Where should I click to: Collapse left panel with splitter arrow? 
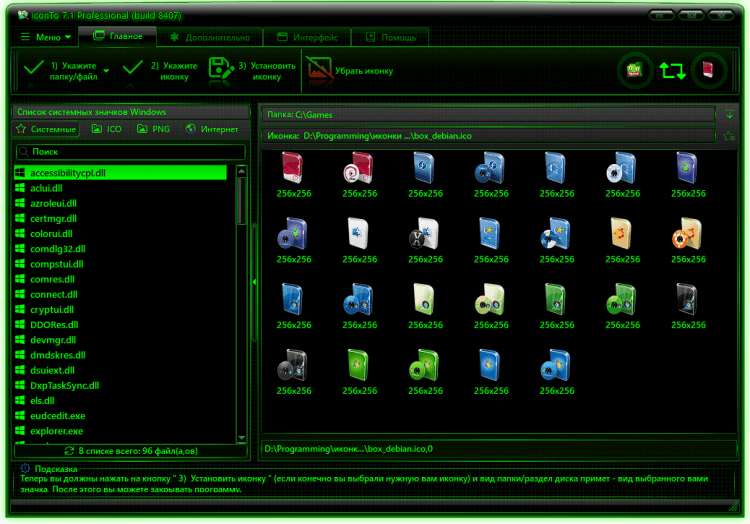(254, 282)
